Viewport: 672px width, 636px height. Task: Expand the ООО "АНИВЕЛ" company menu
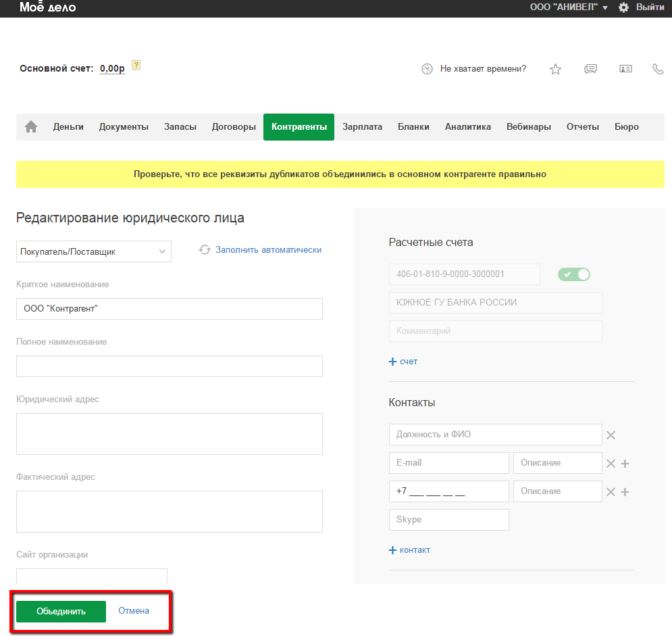pos(571,7)
